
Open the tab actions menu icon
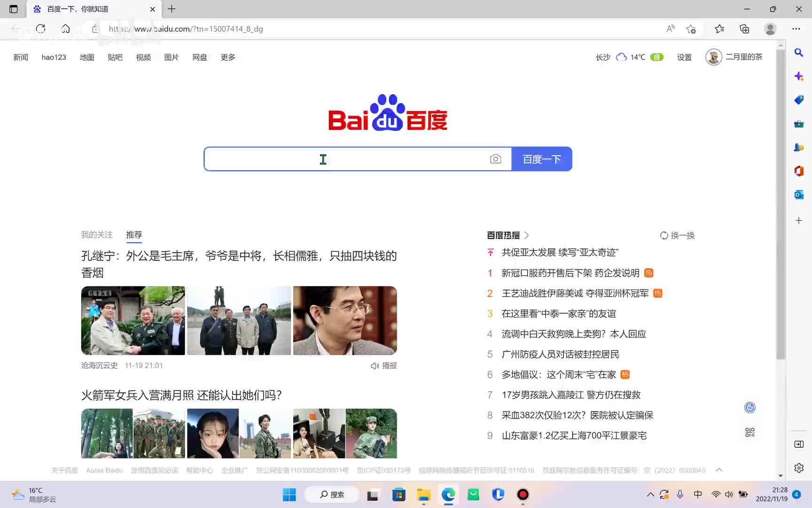(x=14, y=9)
